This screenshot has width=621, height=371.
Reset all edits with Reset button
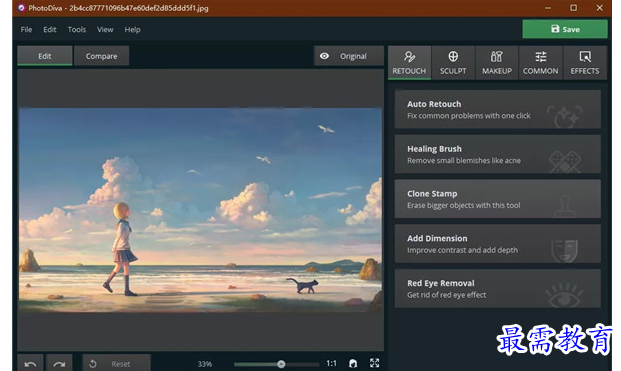(116, 363)
